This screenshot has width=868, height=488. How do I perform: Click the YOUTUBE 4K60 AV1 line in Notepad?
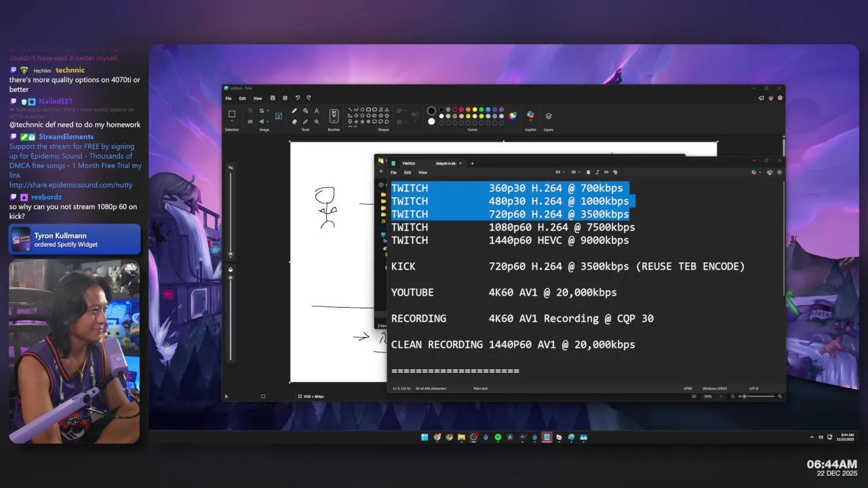tap(504, 292)
